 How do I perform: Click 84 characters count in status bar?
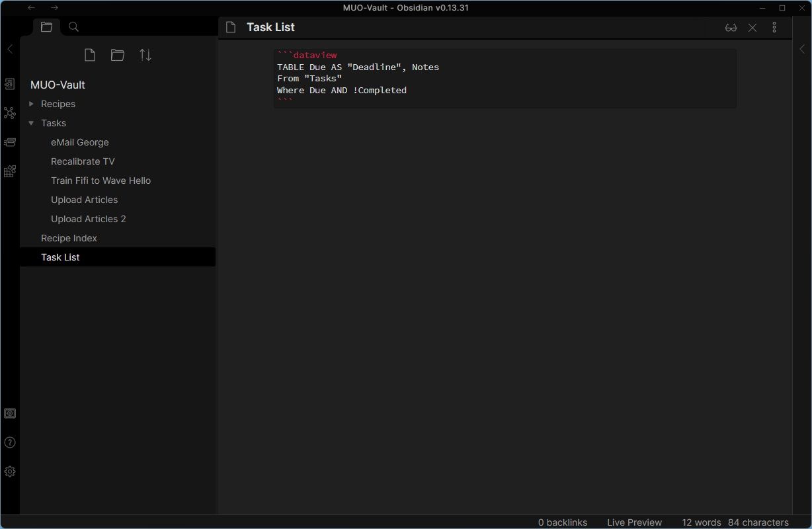[x=758, y=522]
